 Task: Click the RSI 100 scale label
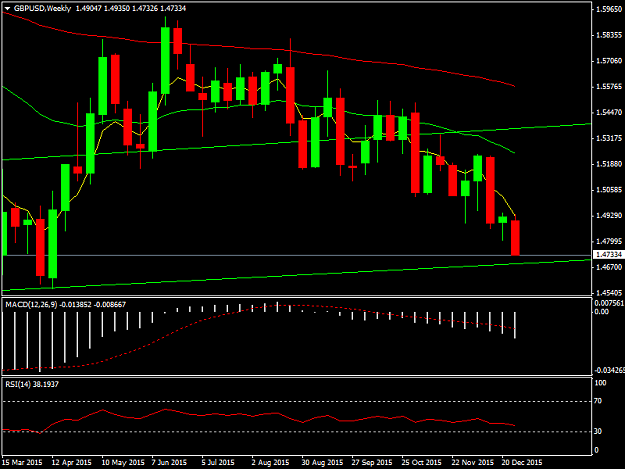pyautogui.click(x=600, y=383)
